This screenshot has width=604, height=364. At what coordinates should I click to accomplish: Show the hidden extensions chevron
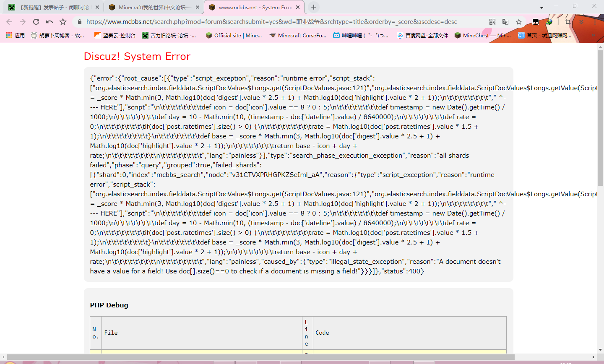click(581, 22)
